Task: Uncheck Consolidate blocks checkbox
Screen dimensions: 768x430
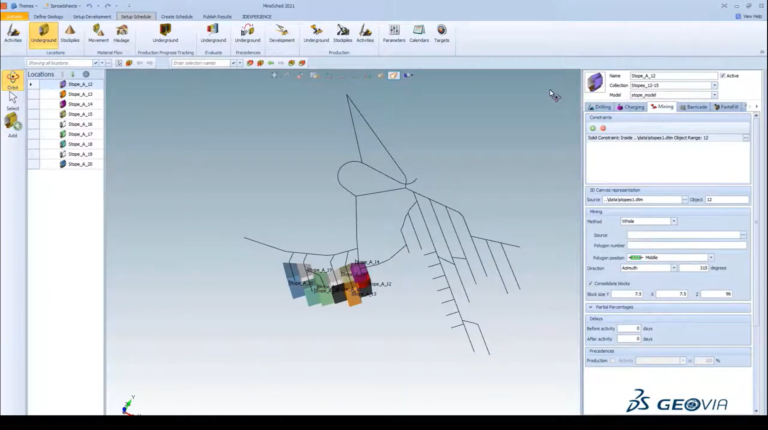Action: [590, 284]
